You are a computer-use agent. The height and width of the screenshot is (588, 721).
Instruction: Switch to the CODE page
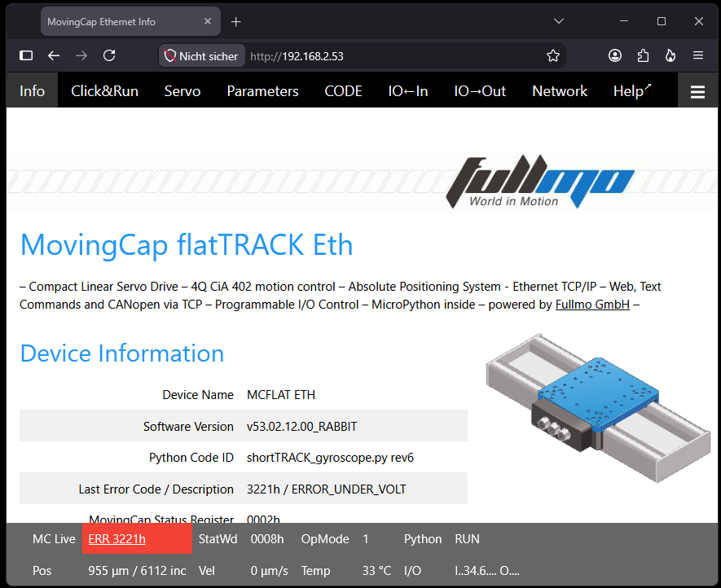pyautogui.click(x=343, y=91)
